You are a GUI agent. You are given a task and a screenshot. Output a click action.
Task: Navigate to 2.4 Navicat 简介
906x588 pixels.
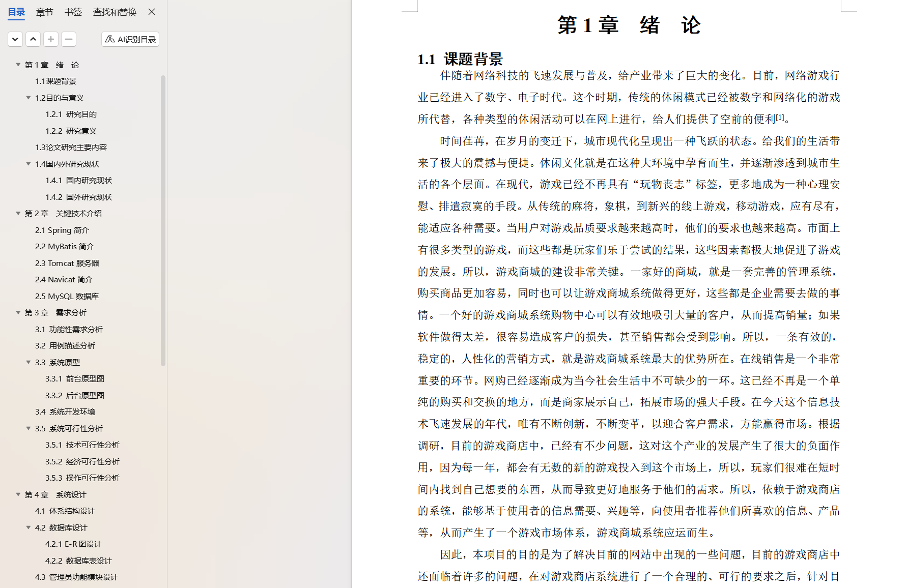pos(64,279)
